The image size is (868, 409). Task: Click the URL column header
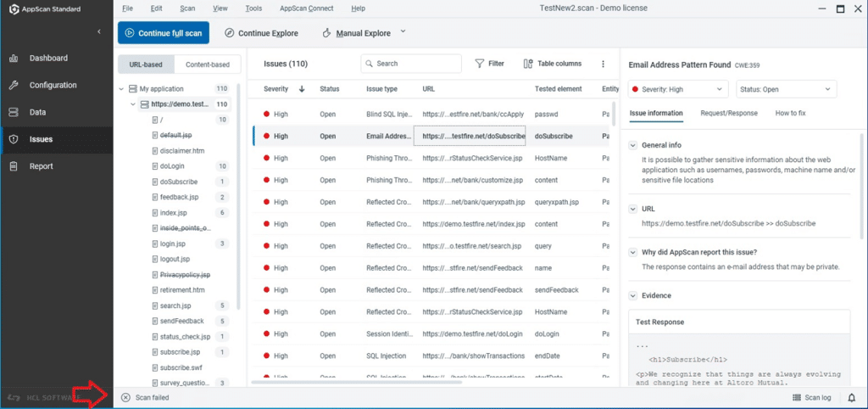428,88
